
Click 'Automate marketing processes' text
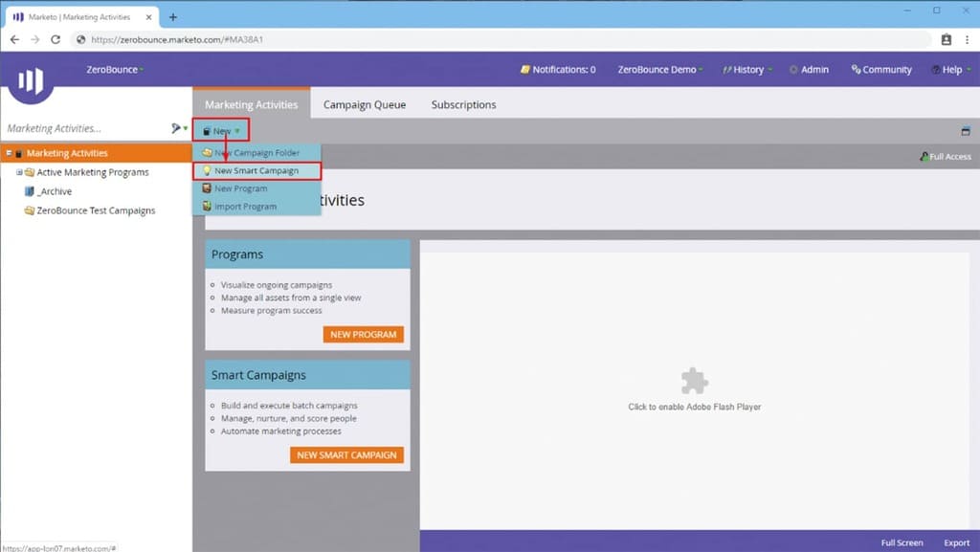pos(280,431)
